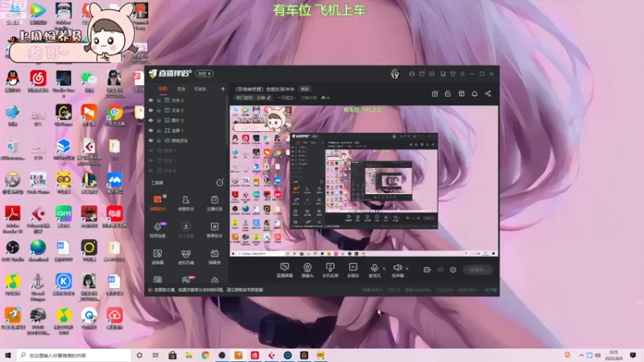This screenshot has height=362, width=644.
Task: Click the record video icon in bottom bar
Action: point(427,269)
